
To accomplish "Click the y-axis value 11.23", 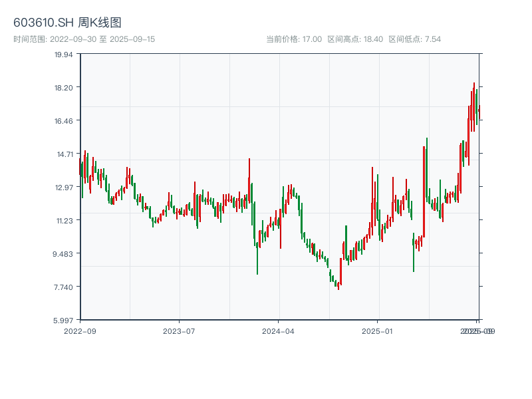I will coord(65,221).
